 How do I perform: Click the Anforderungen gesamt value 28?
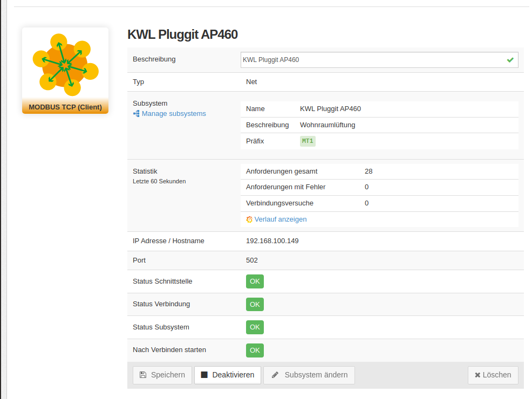point(369,171)
